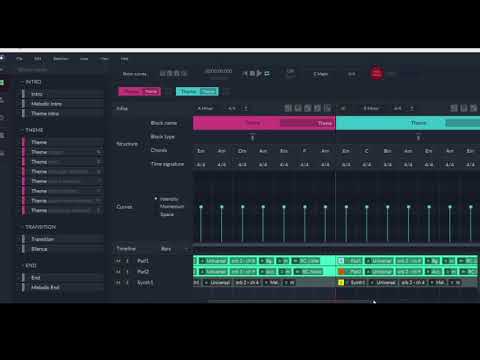Open the C Major key selector in the top bar
The height and width of the screenshot is (360, 480).
coord(320,74)
